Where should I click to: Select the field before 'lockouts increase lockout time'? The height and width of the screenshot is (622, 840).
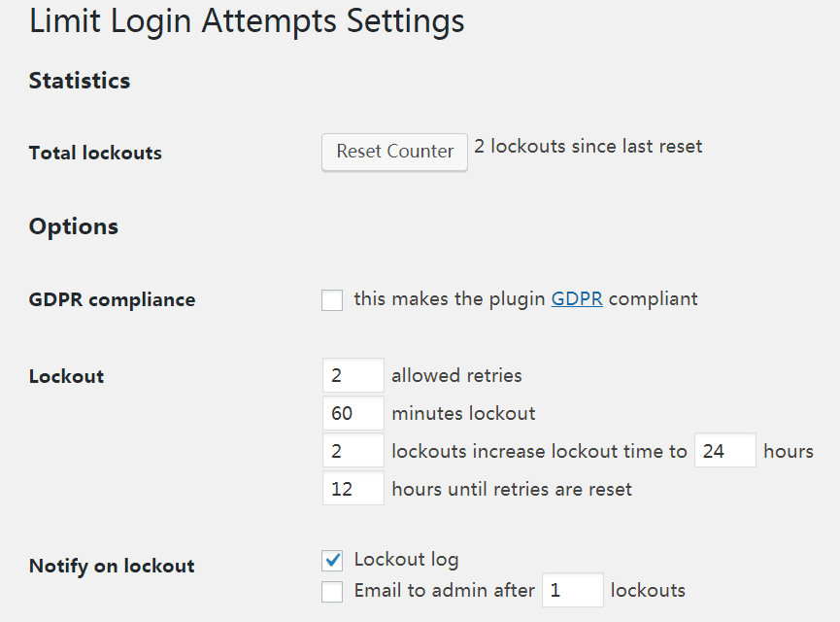[x=353, y=451]
